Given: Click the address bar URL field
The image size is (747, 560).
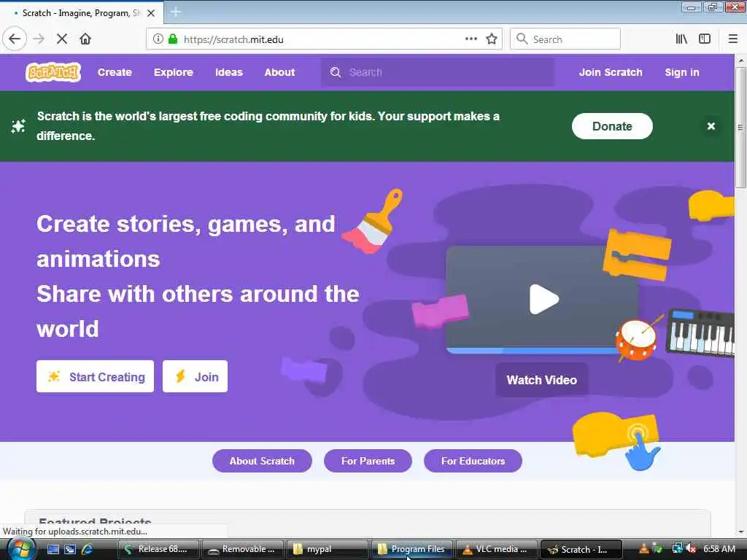Looking at the screenshot, I should click(324, 39).
